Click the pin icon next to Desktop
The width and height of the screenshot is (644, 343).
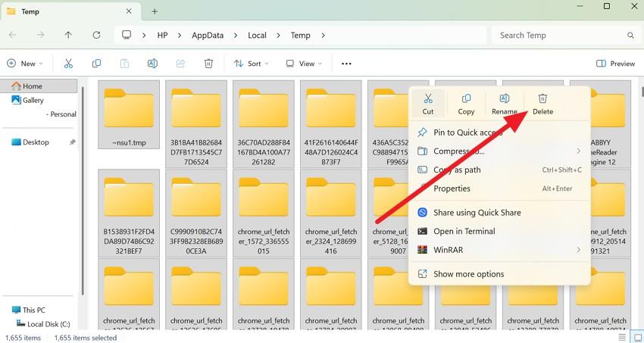pyautogui.click(x=72, y=142)
